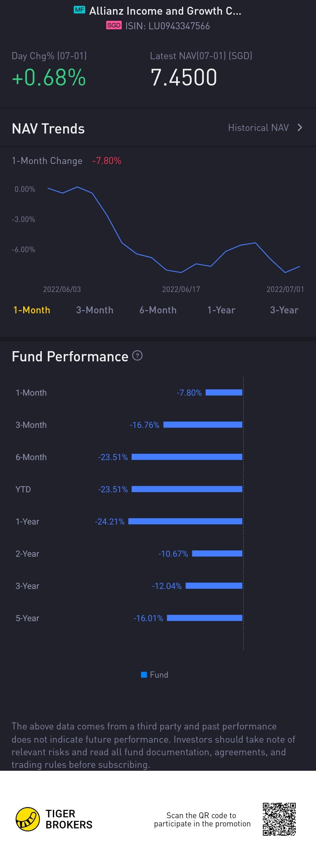The image size is (316, 868).
Task: Switch to the 6-Month chart range
Action: [x=158, y=310]
